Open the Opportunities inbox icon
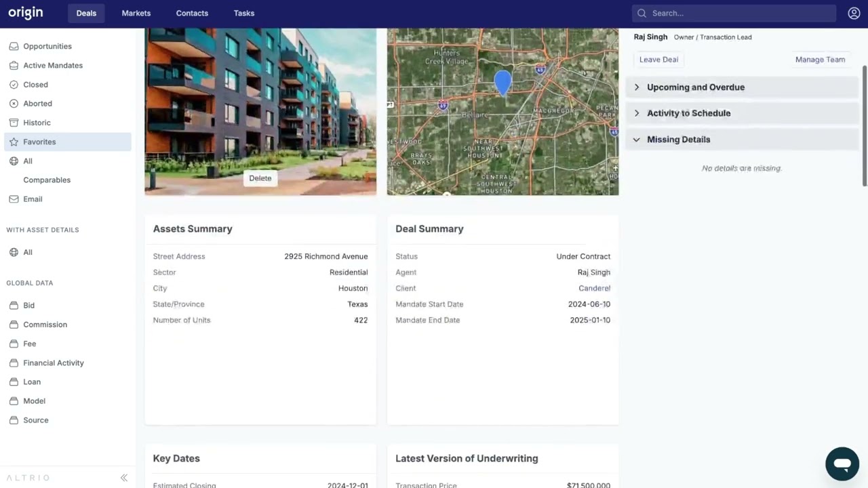The image size is (868, 488). click(14, 46)
